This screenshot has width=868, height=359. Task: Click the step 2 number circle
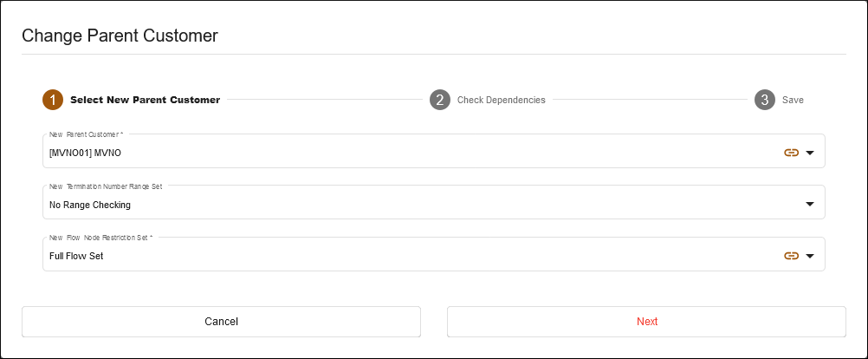(440, 100)
